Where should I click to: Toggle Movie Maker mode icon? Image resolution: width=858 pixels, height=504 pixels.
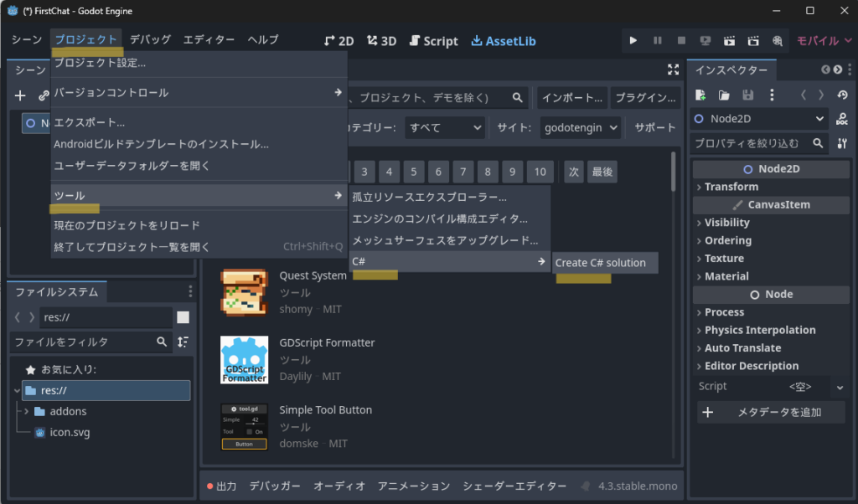778,40
